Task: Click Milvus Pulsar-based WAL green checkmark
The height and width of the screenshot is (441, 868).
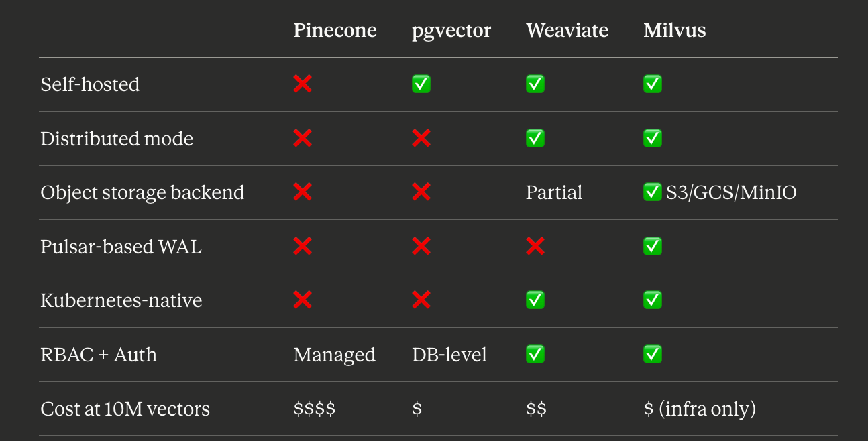Action: [653, 246]
